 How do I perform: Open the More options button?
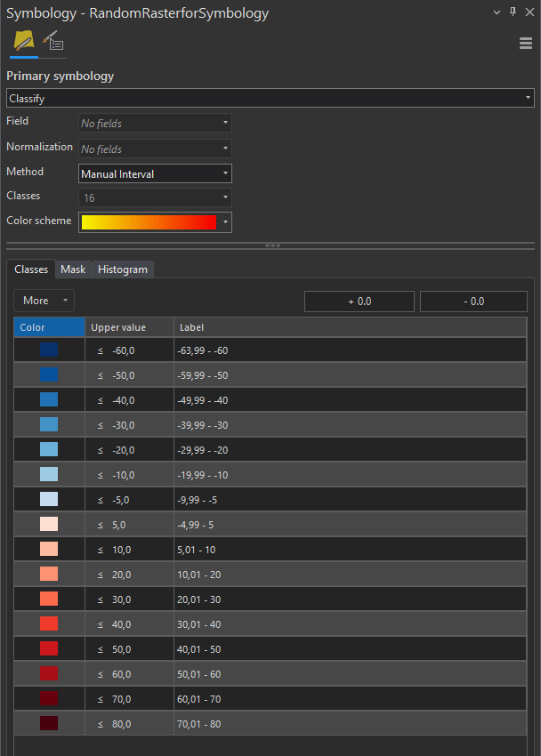point(44,301)
